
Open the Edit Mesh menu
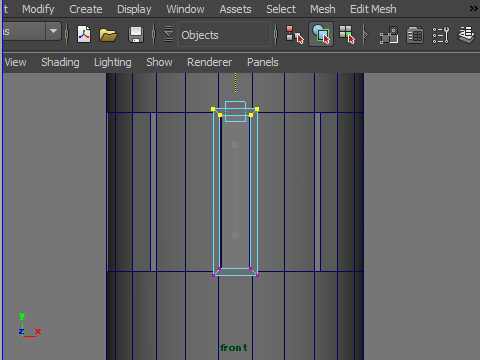[373, 9]
